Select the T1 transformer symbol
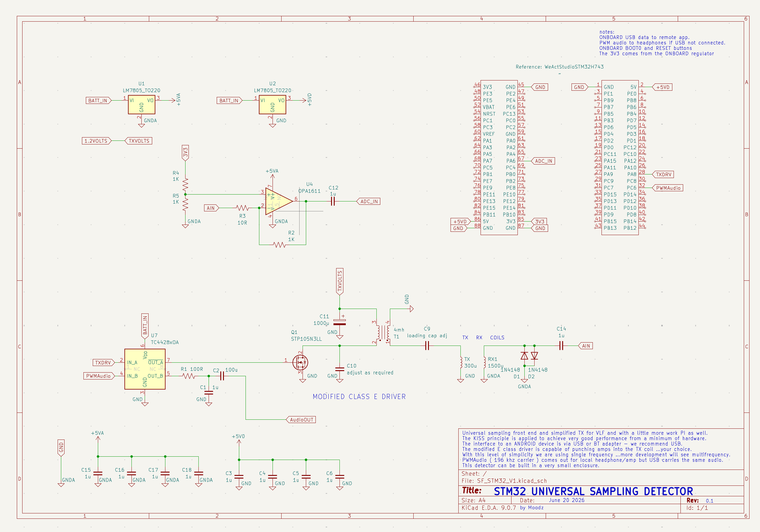The height and width of the screenshot is (532, 760). tap(383, 332)
